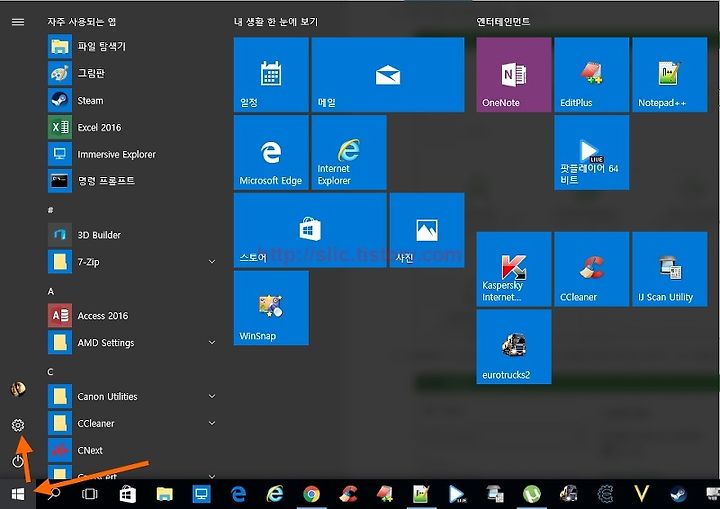Open 파일 탐색기 in the app list
720x509 pixels.
point(132,46)
